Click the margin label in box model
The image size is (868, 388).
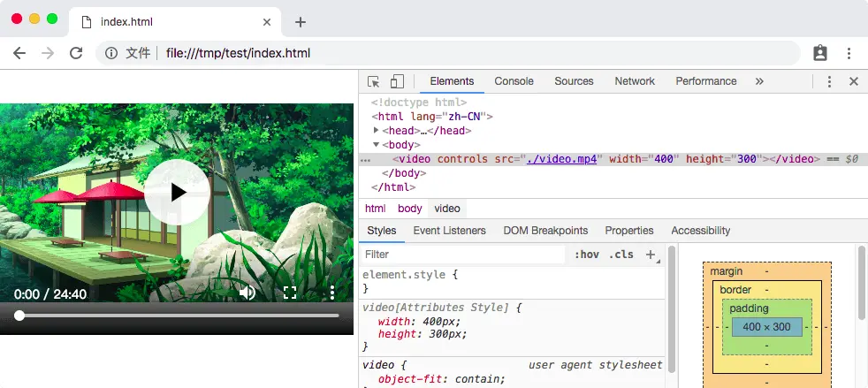[x=727, y=271]
